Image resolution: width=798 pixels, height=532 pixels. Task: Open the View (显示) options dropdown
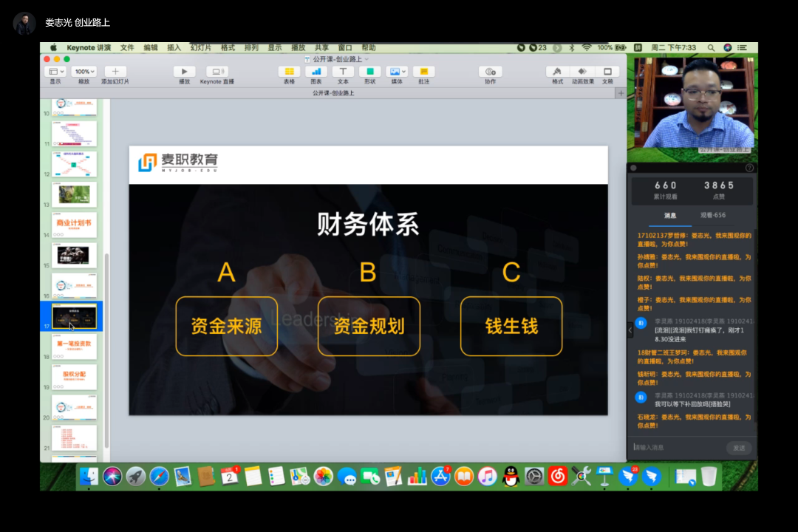click(55, 72)
